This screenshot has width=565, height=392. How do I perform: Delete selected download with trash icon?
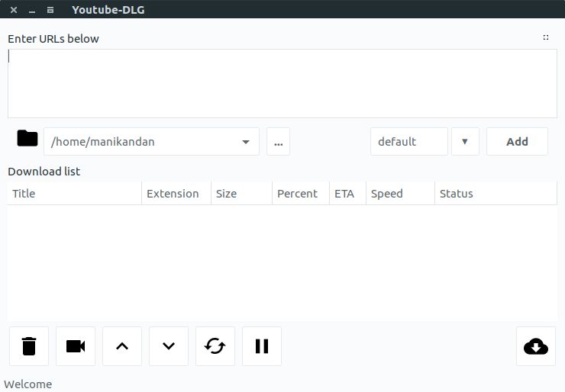tap(29, 346)
